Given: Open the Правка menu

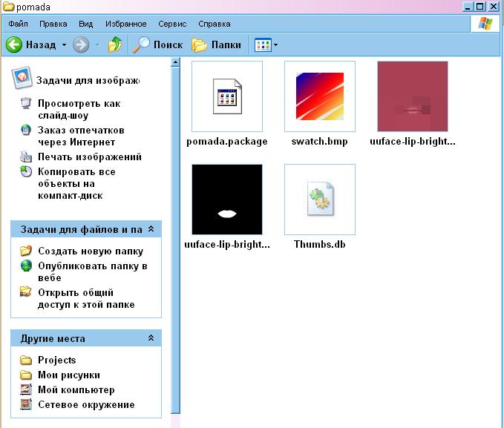Looking at the screenshot, I should [x=53, y=24].
